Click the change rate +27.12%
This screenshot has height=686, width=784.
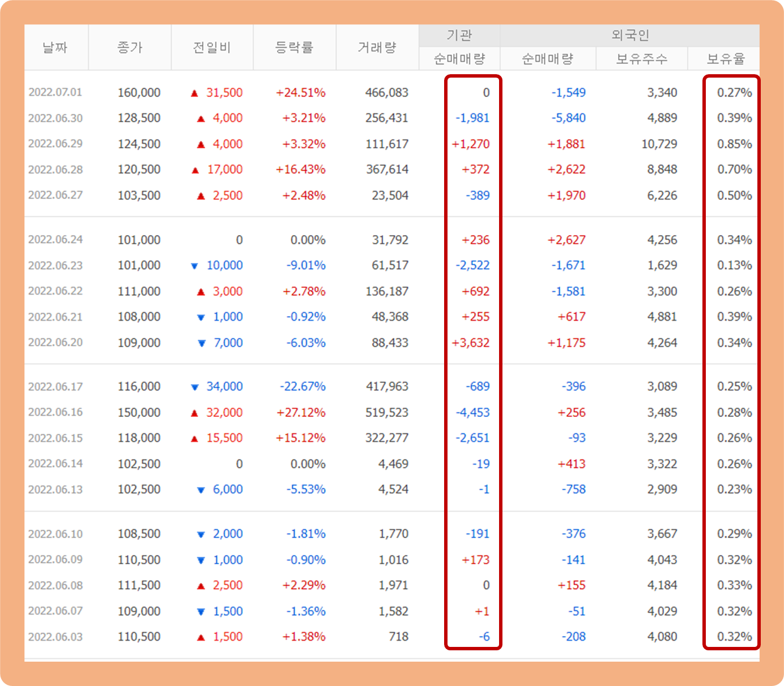tap(301, 412)
